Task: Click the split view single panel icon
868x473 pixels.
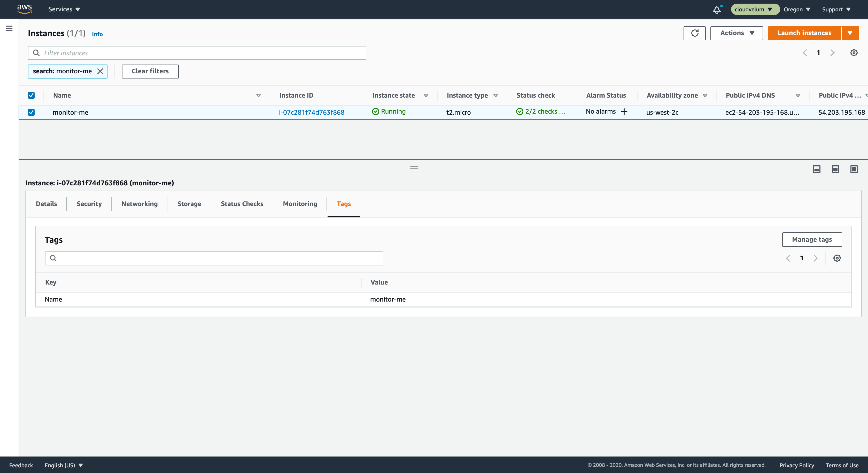Action: (854, 170)
